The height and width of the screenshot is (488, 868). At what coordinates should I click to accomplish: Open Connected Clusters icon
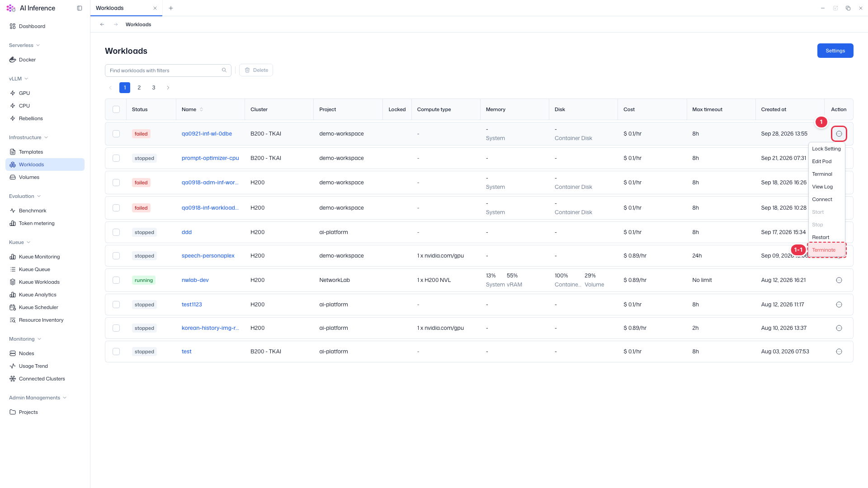(x=13, y=379)
